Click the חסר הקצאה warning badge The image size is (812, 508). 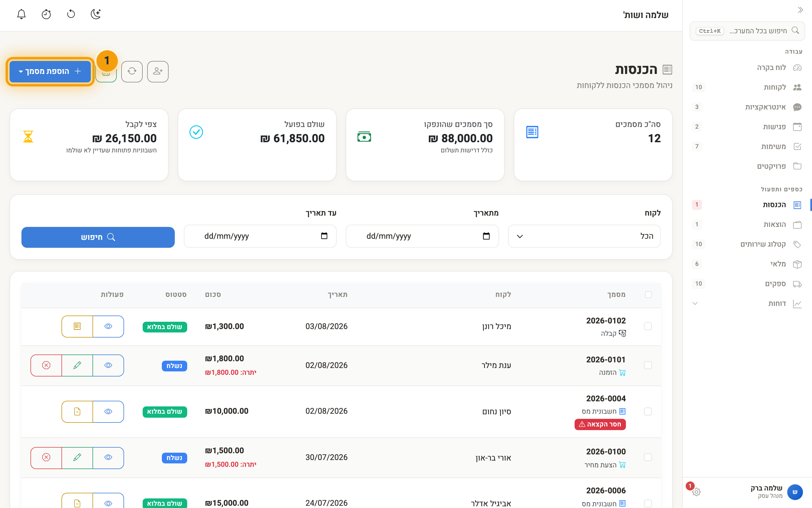click(x=600, y=424)
